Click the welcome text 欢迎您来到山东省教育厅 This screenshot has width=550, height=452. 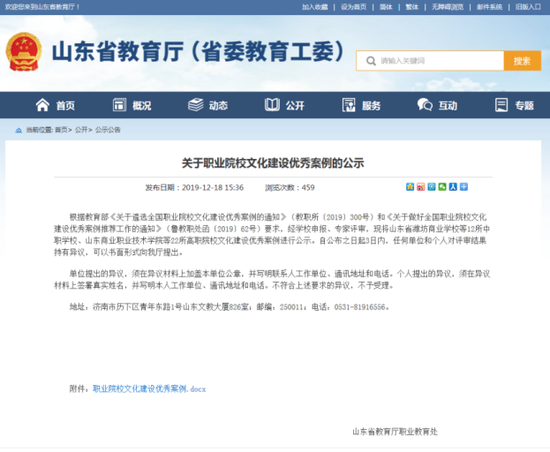coord(42,7)
